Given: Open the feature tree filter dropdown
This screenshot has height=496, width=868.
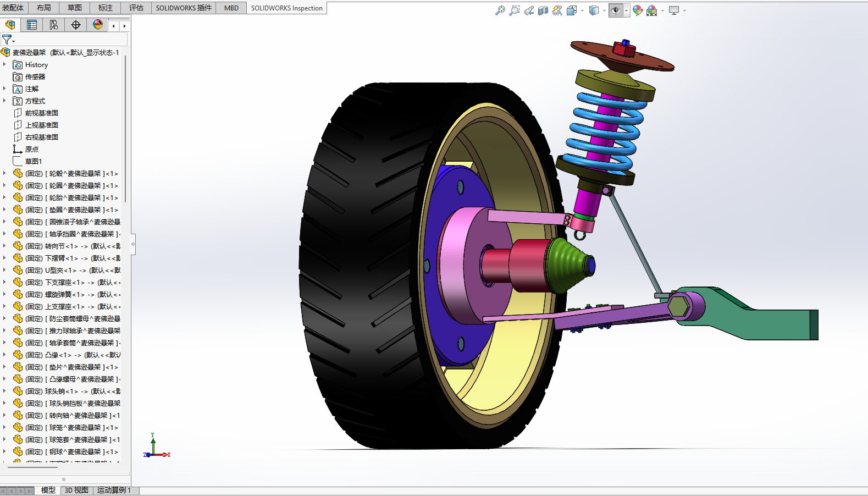Looking at the screenshot, I should click(8, 40).
